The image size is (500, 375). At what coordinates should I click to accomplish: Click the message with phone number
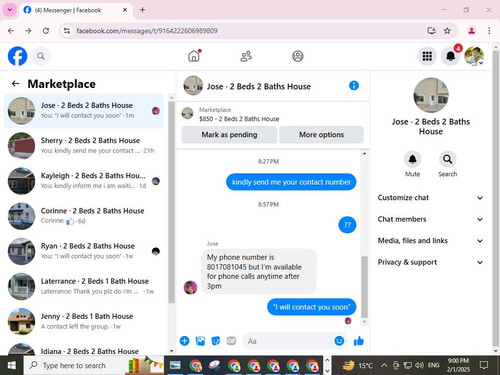(259, 272)
